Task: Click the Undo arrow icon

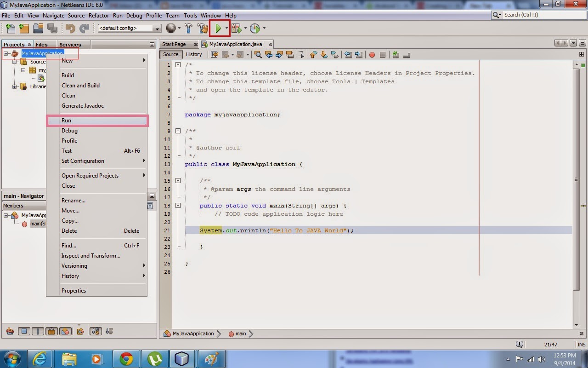Action: point(70,29)
